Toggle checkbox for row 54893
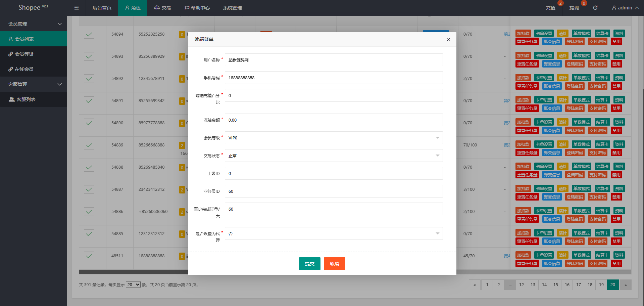Screen dimensions: 644x306 89,56
